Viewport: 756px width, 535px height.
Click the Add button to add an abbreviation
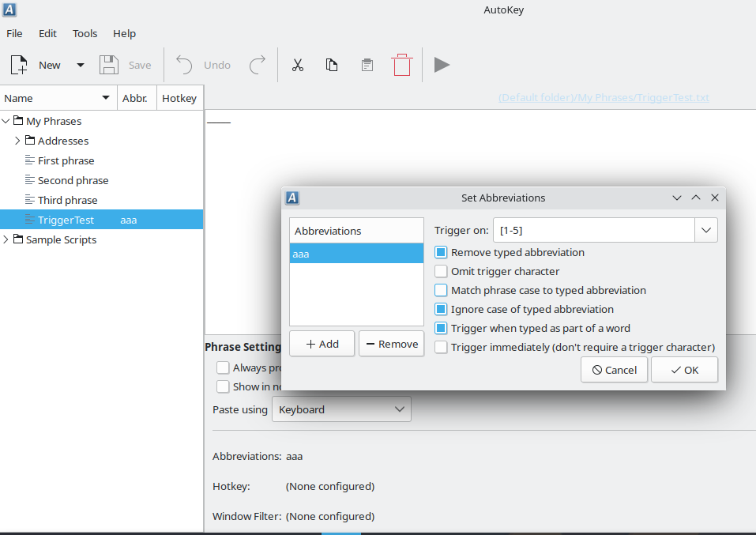coord(322,344)
